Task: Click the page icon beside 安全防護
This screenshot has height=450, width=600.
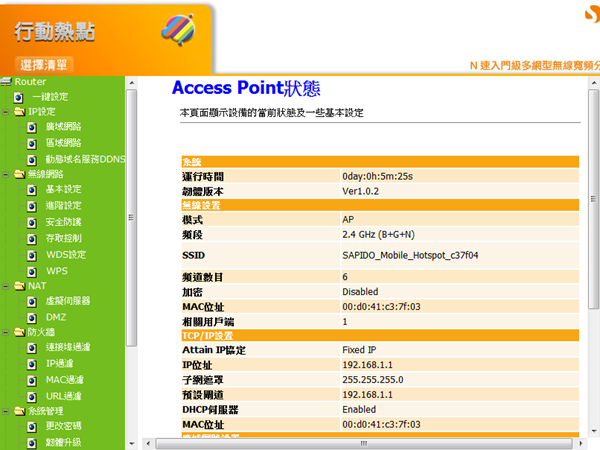Action: 32,222
